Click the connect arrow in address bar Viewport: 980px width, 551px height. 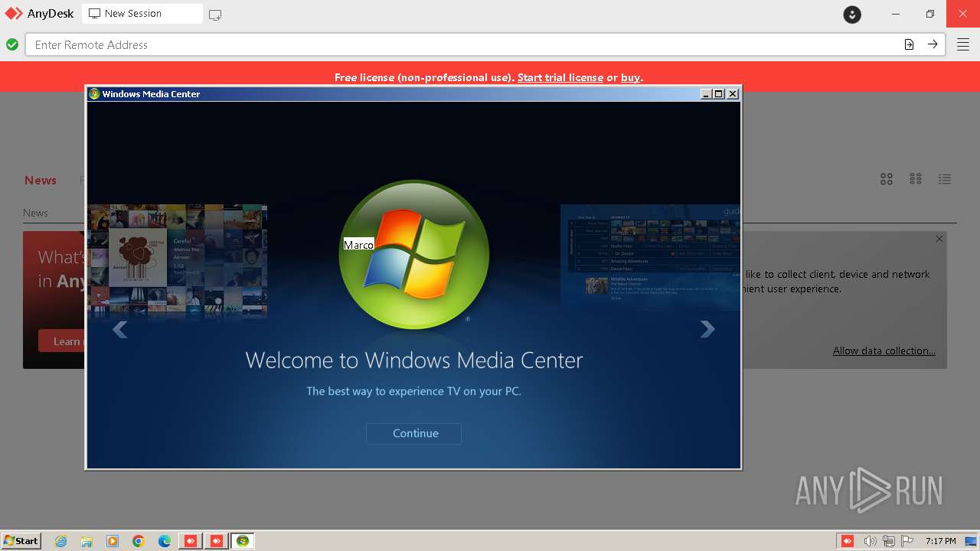(933, 44)
